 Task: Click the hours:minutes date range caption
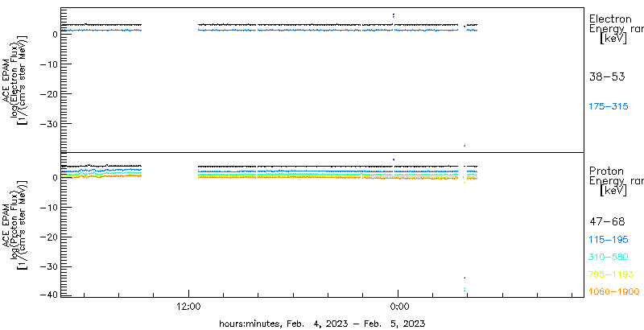322,324
